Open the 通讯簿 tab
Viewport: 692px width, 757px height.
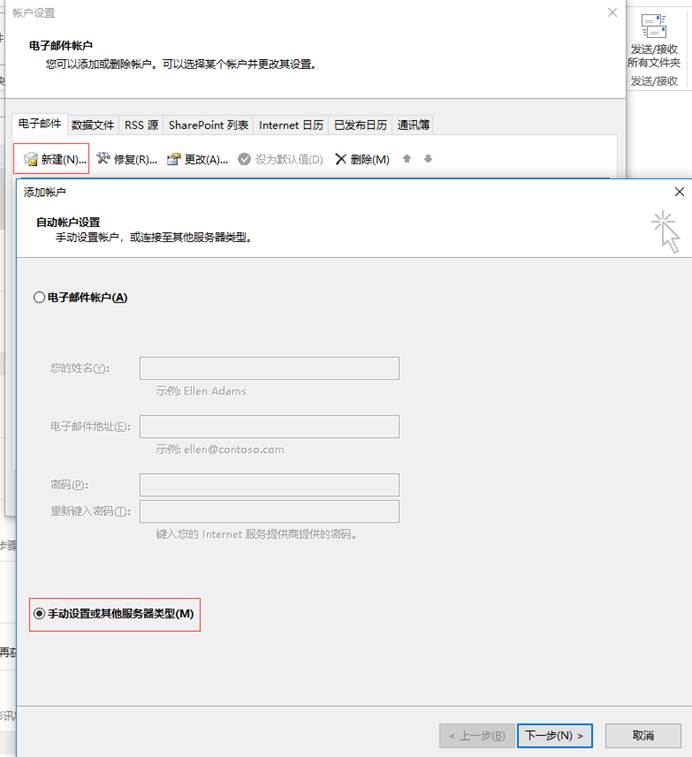pyautogui.click(x=413, y=125)
